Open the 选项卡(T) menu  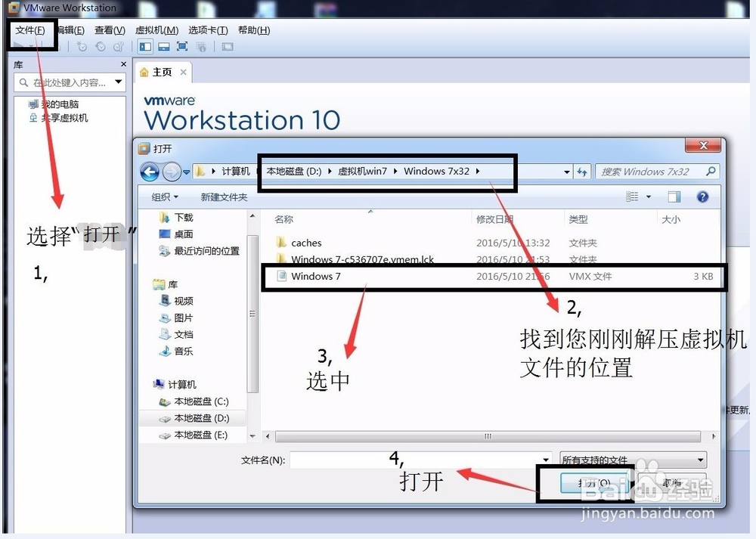click(x=208, y=30)
